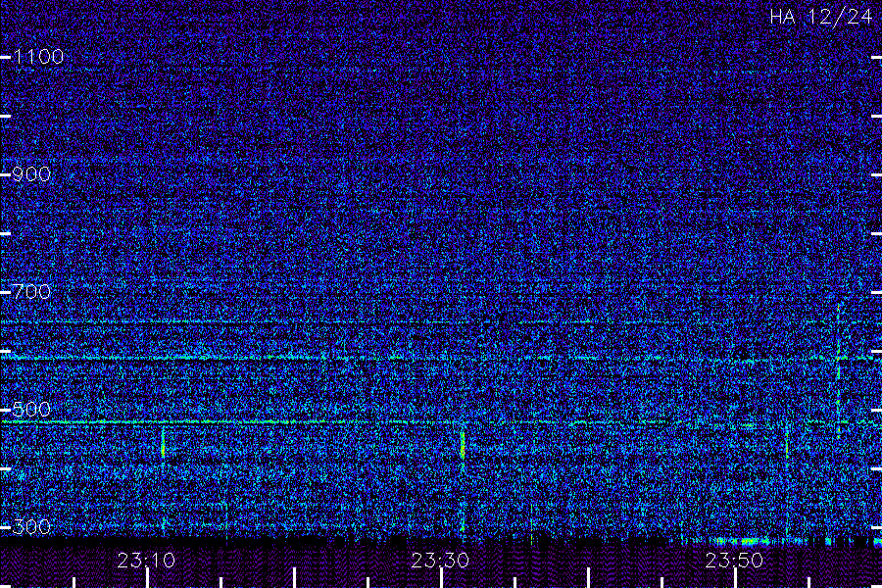Screen dimensions: 882x588
Task: Click the 300 frequency axis label
Action: [x=31, y=527]
